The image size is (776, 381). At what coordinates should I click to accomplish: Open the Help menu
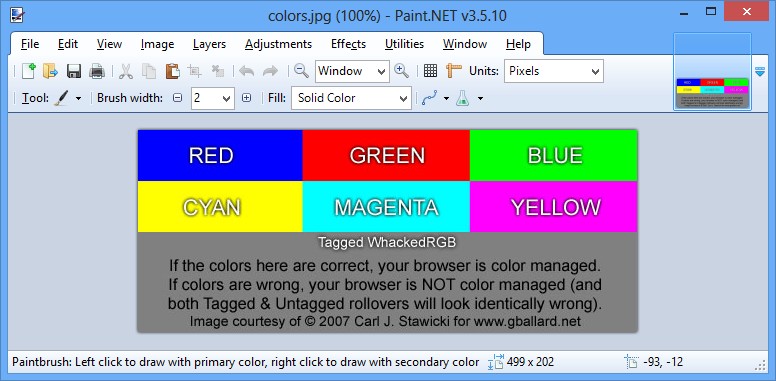518,44
